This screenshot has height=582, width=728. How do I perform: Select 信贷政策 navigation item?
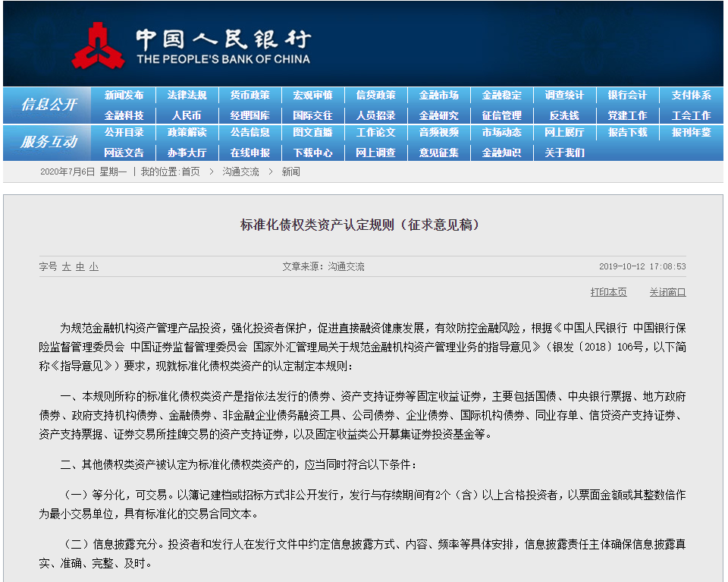point(376,95)
